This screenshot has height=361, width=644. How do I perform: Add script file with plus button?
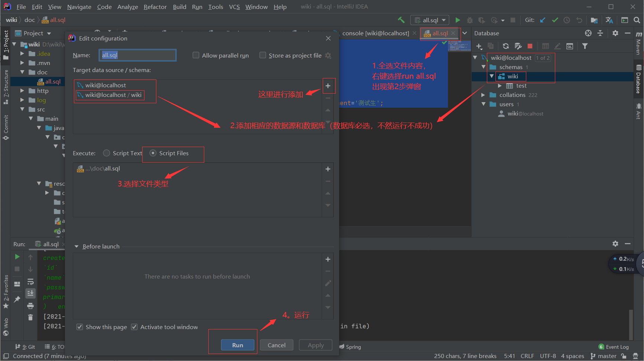(x=328, y=169)
